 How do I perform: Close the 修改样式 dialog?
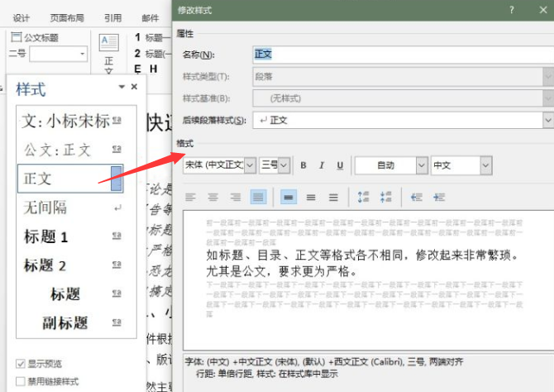pyautogui.click(x=543, y=10)
